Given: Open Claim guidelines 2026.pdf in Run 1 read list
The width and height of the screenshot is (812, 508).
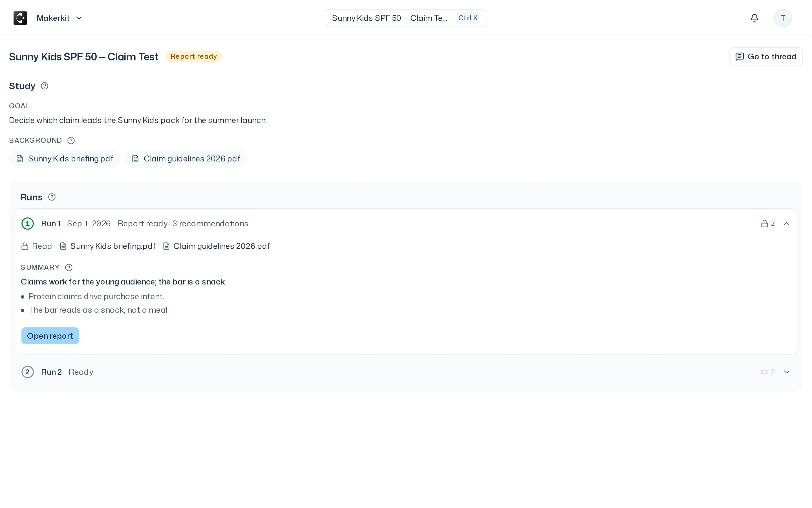Looking at the screenshot, I should pos(217,246).
